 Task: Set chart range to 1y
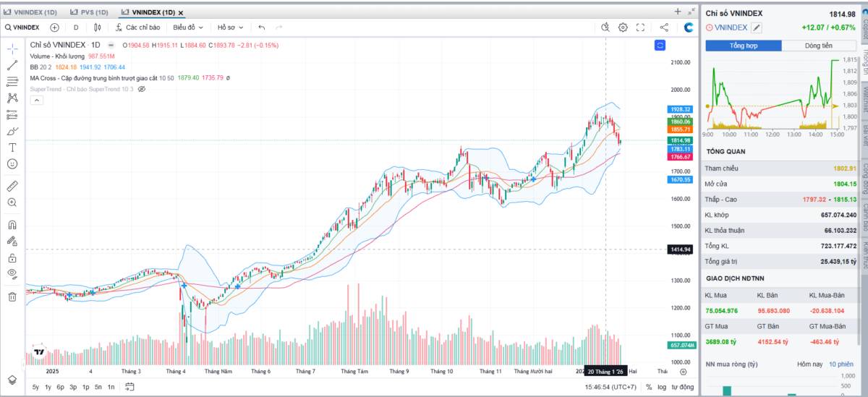coord(48,388)
